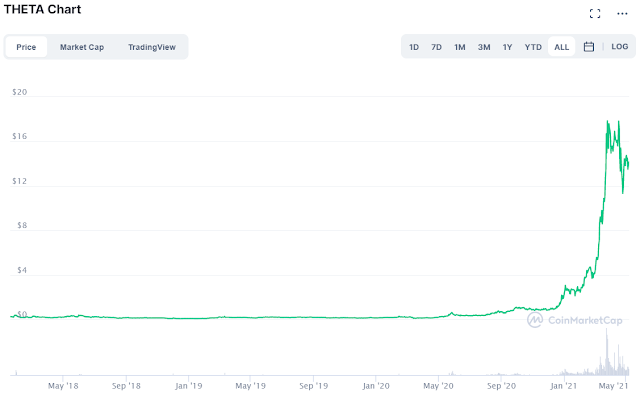Set the chart range to 1Y
This screenshot has height=400, width=640.
(x=507, y=47)
